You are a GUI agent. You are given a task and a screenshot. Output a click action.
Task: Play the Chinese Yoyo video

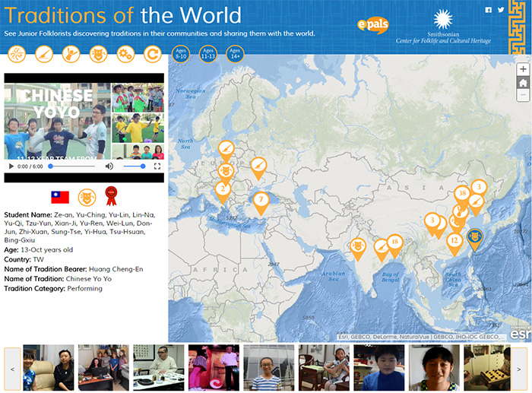pyautogui.click(x=11, y=166)
